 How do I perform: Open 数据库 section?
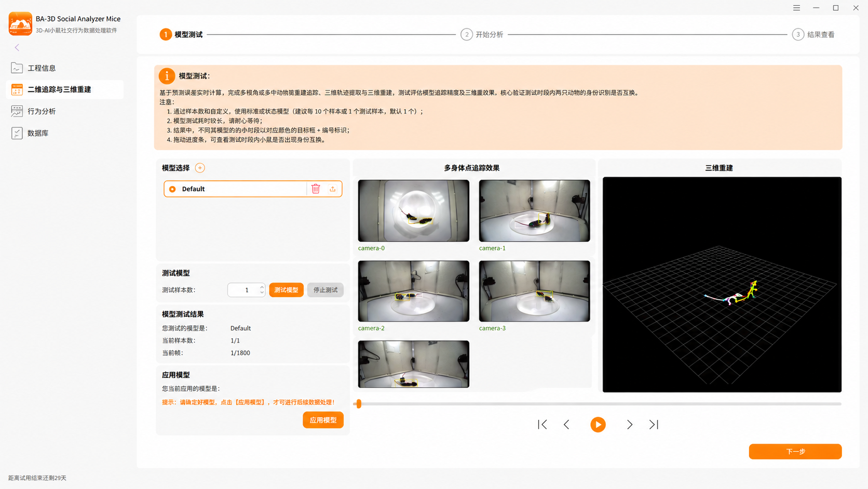pos(65,133)
